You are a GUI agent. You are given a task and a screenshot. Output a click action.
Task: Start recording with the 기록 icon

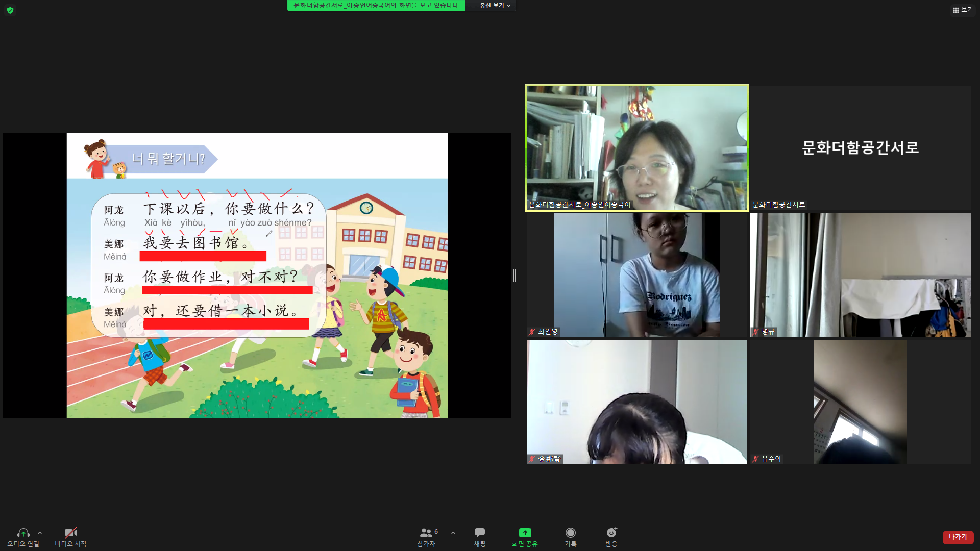(x=570, y=533)
